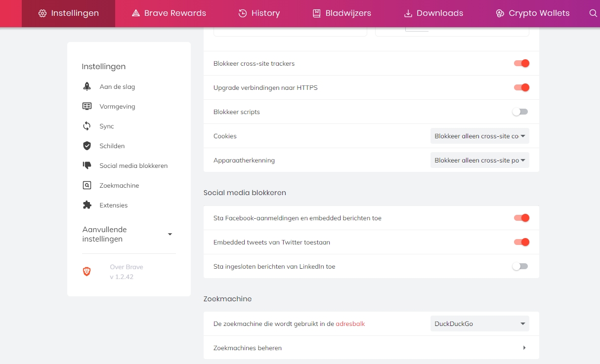600x364 pixels.
Task: Open the DuckDuckGo search engine dropdown
Action: pyautogui.click(x=479, y=324)
